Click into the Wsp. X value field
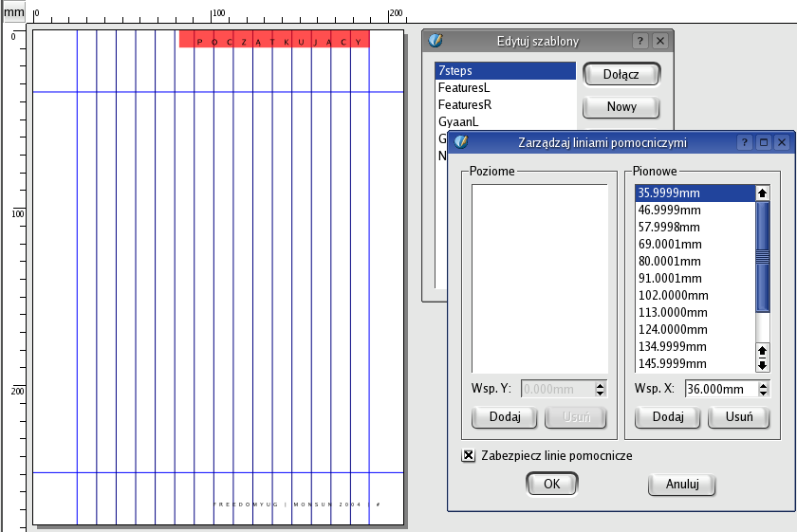797x532 pixels. [716, 389]
